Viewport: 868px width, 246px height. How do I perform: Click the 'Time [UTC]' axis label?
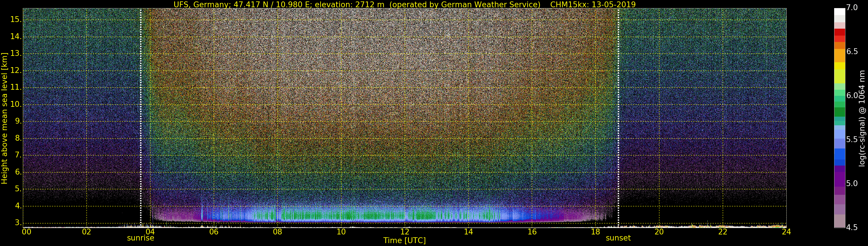404,240
